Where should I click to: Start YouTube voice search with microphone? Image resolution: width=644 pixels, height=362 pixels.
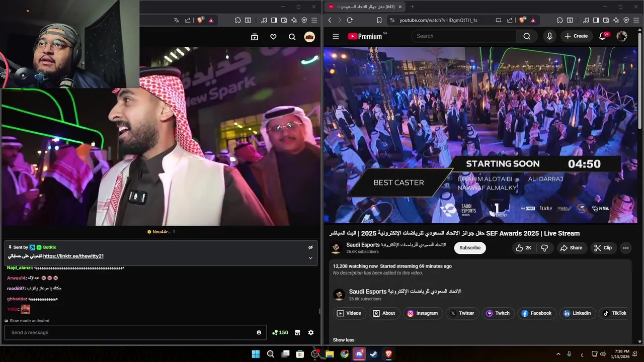click(x=549, y=36)
